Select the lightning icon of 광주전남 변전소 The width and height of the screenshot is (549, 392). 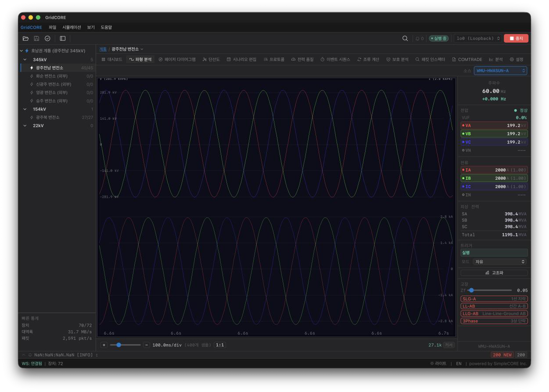coord(32,68)
